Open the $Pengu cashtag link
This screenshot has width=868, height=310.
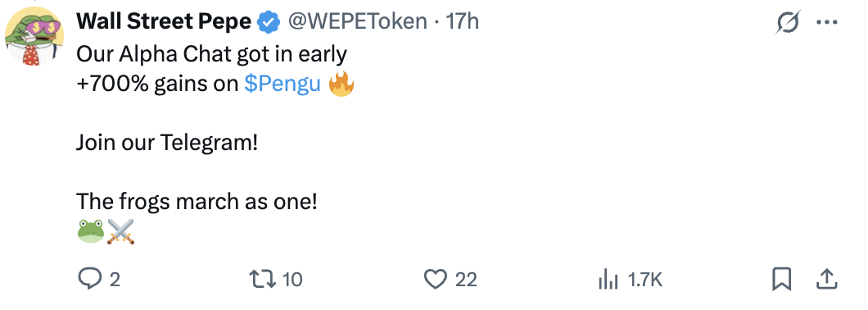coord(283,84)
